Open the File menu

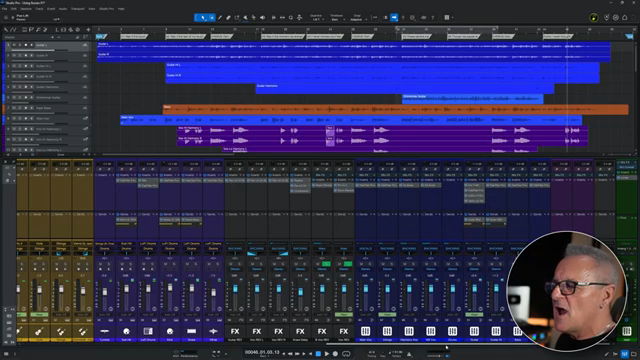[5, 9]
